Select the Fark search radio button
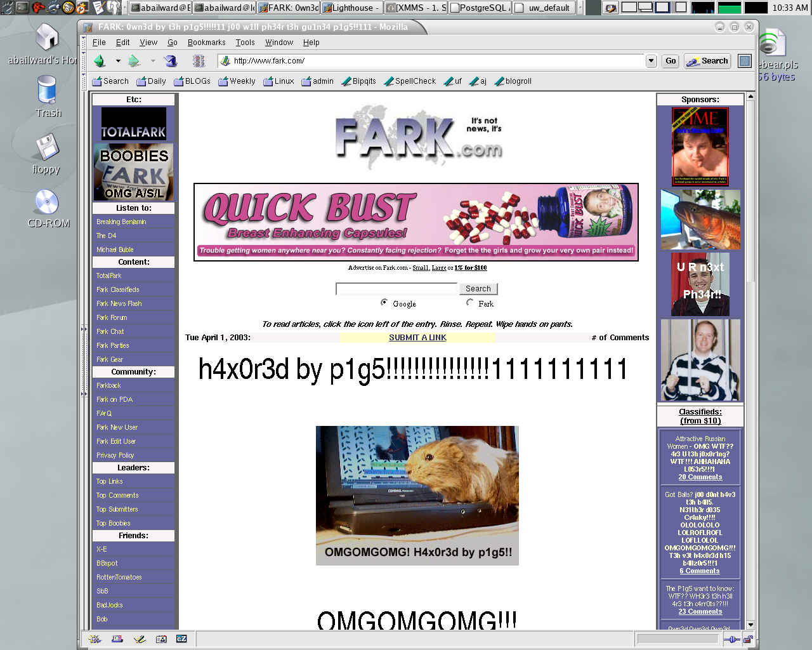This screenshot has width=812, height=650. 470,303
